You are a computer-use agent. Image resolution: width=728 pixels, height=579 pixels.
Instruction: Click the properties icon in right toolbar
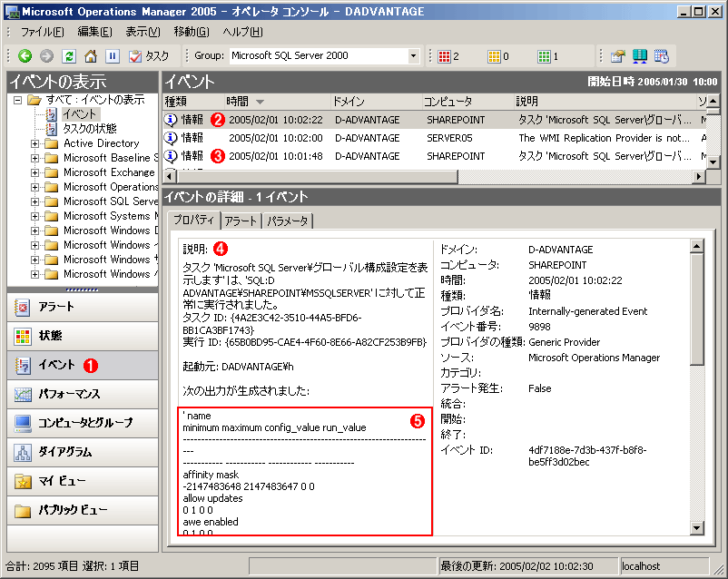pos(618,56)
